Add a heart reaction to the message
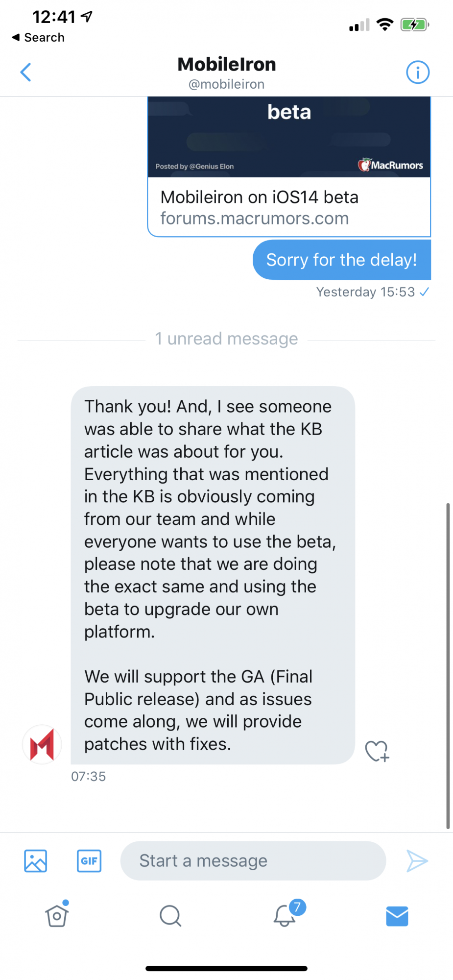The height and width of the screenshot is (980, 453). [377, 751]
